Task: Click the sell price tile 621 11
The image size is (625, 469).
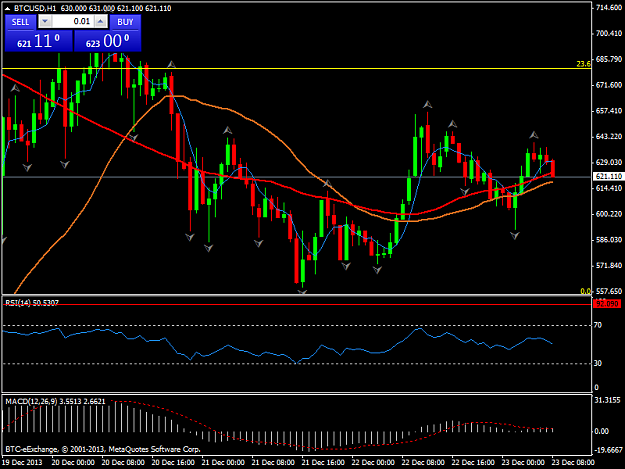Action: click(39, 41)
